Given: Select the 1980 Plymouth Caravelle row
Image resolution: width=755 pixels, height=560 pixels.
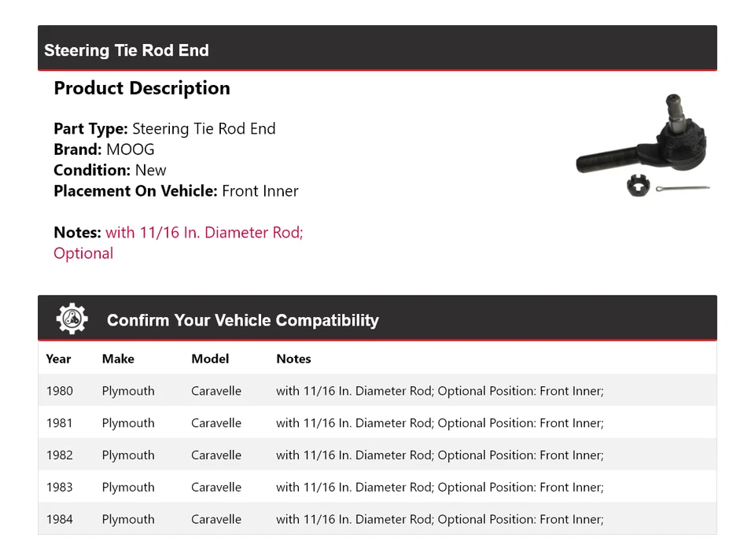Looking at the screenshot, I should tap(377, 391).
